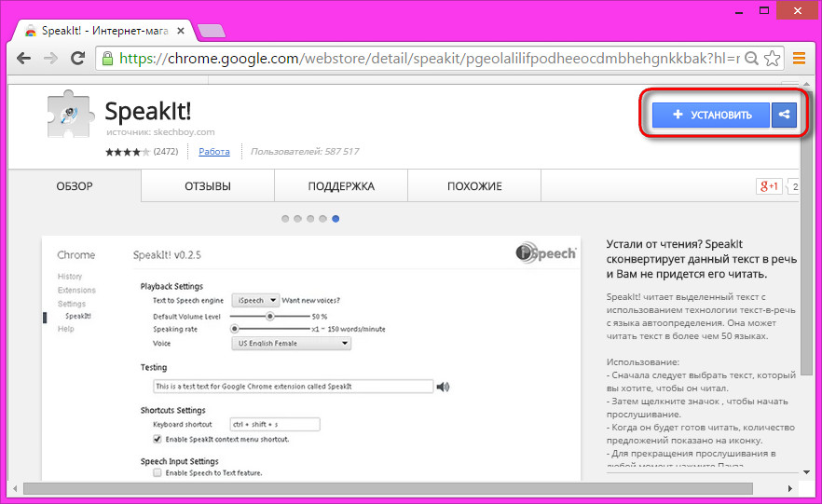Click SpeakIt! in the Chrome sidebar
The width and height of the screenshot is (822, 504).
[78, 316]
